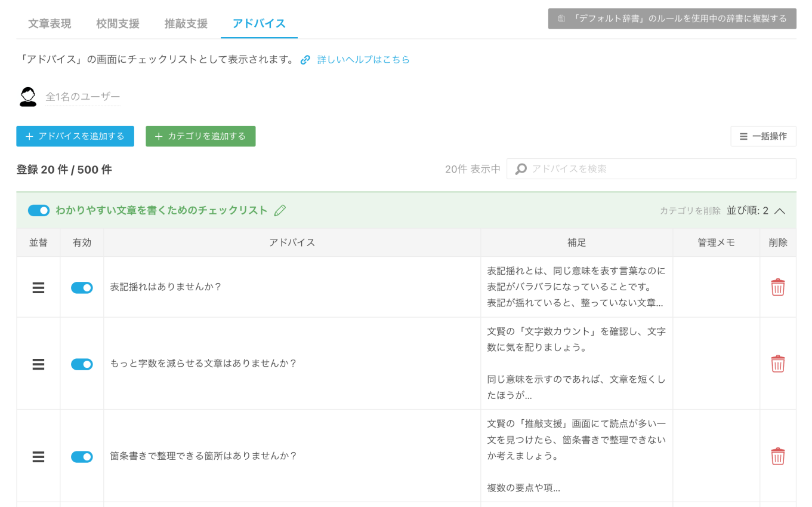
Task: Click the 登録 20 件 / 500 件 counter
Action: [64, 170]
